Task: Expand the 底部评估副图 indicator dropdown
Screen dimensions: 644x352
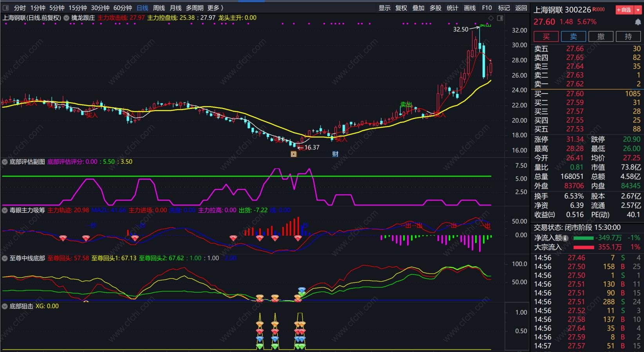Action: (x=5, y=162)
